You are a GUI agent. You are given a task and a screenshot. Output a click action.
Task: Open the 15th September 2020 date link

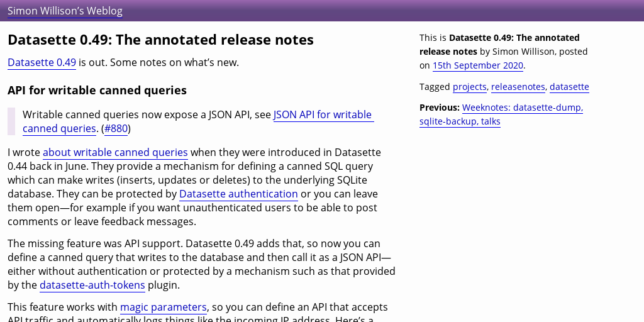coord(478,65)
